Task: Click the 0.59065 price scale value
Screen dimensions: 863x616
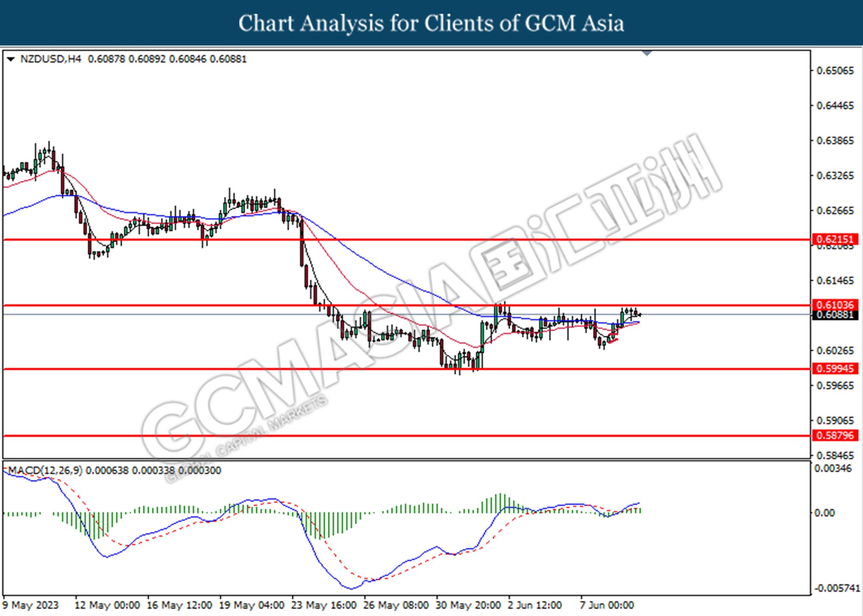Action: coord(835,420)
